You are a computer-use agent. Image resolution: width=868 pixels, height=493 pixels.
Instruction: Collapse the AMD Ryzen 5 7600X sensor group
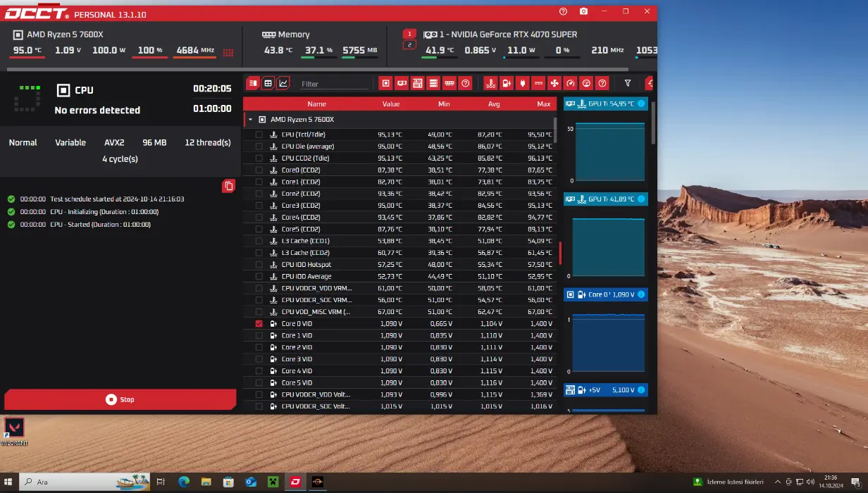[250, 120]
